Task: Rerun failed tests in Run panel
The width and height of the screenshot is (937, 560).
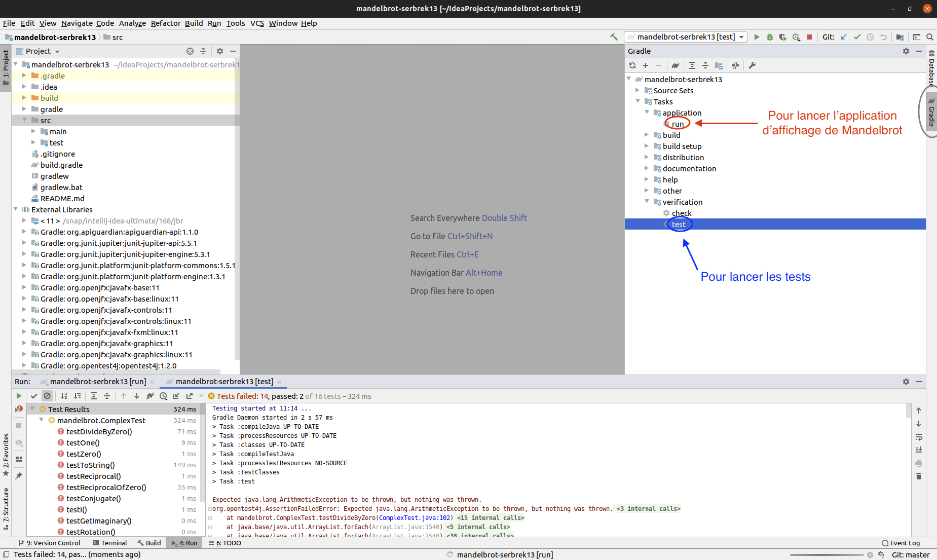Action: click(x=19, y=409)
